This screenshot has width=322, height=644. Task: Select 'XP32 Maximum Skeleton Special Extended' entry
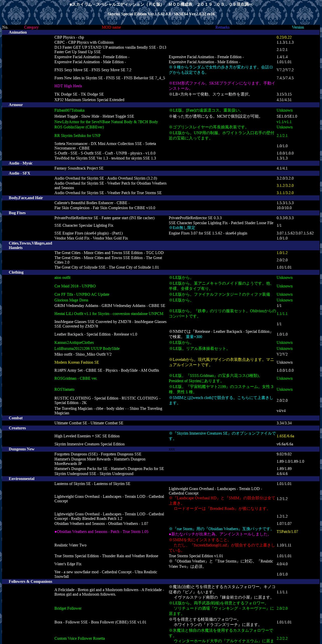tap(89, 100)
